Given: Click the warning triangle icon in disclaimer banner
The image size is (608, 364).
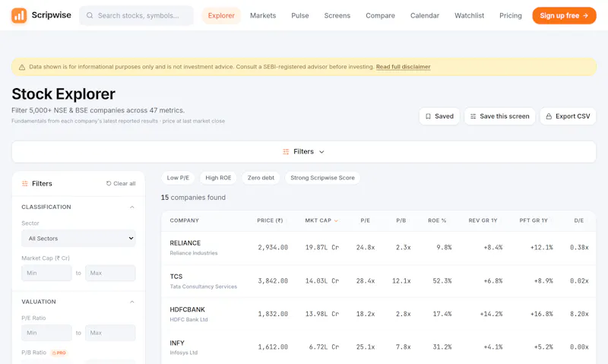Looking at the screenshot, I should tap(22, 67).
